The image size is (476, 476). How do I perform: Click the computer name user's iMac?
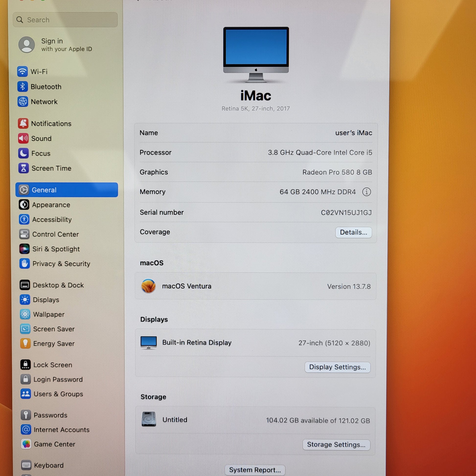coord(353,133)
